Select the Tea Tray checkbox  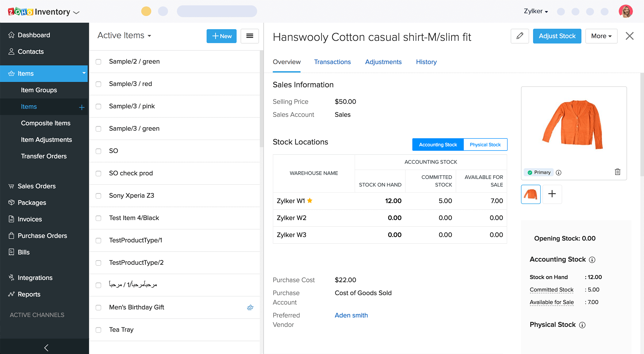pyautogui.click(x=98, y=330)
